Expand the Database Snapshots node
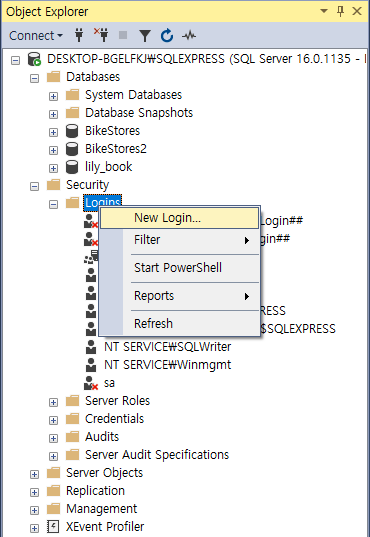Viewport: 370px width, 537px height. coord(53,114)
